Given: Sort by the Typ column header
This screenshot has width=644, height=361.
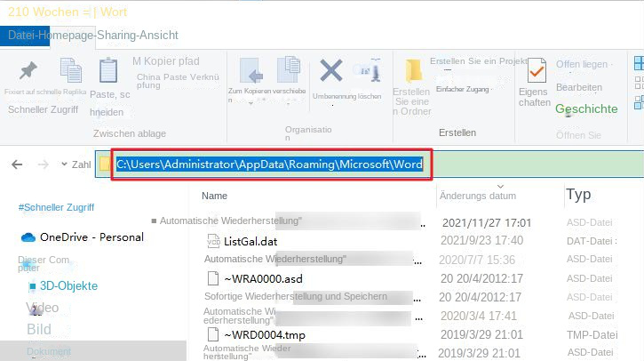Looking at the screenshot, I should 578,195.
